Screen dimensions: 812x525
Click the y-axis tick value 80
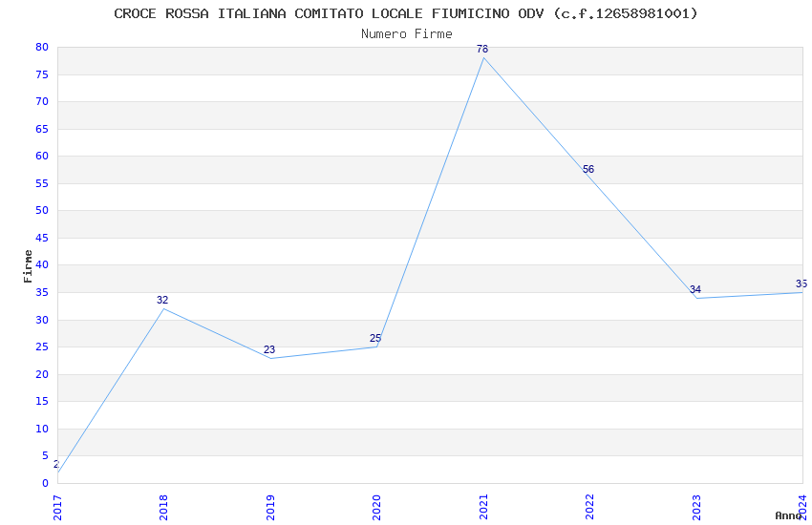(42, 47)
